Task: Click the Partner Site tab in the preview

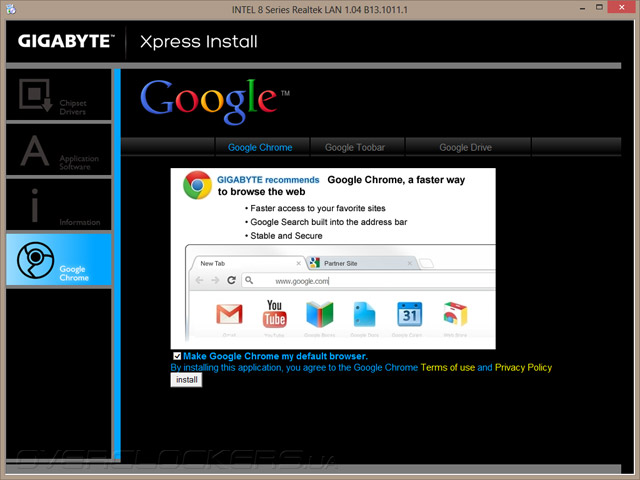Action: pos(362,263)
